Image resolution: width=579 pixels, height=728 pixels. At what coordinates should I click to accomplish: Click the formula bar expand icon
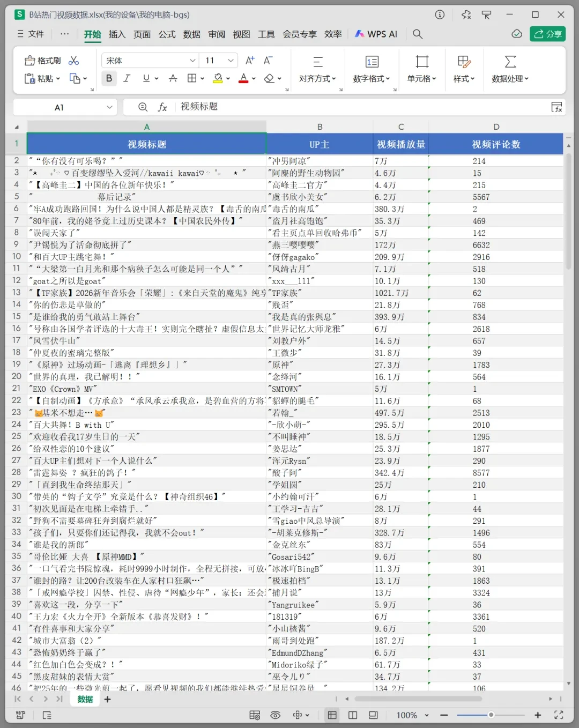tap(556, 107)
